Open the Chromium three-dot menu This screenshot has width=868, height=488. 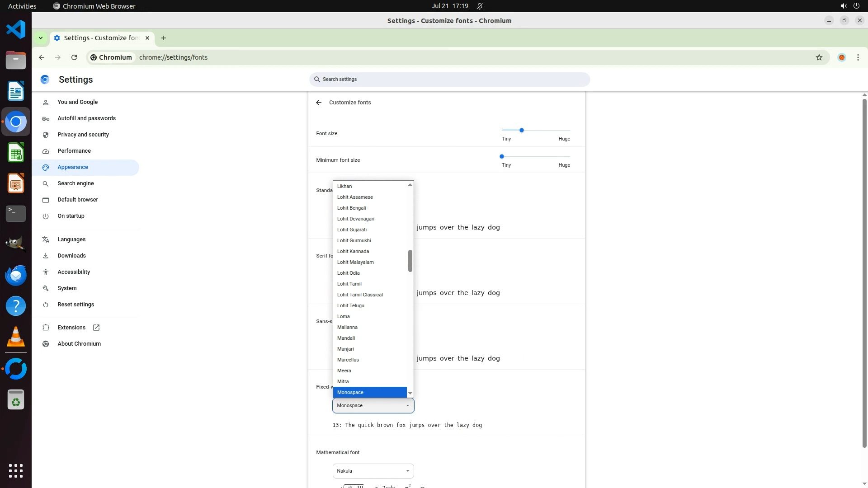[x=858, y=57]
